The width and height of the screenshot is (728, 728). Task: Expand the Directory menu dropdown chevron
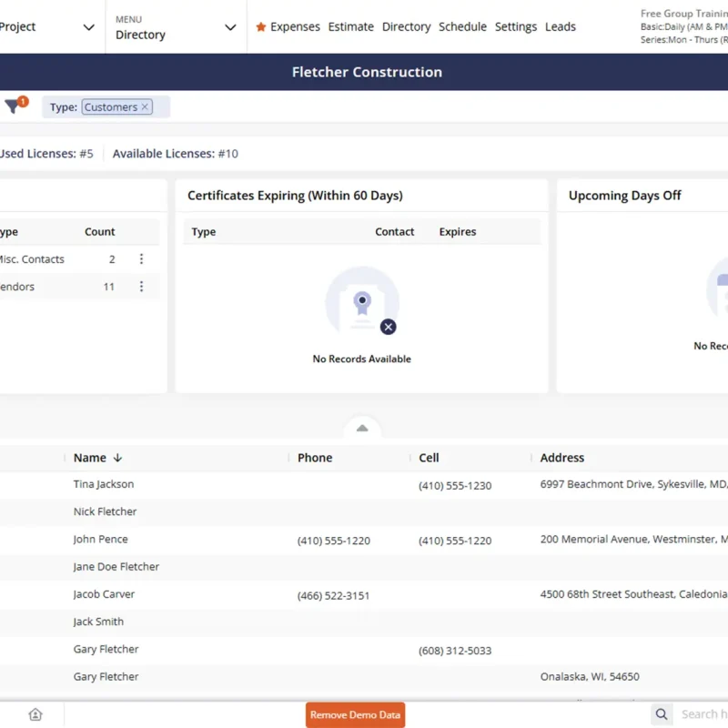point(230,27)
